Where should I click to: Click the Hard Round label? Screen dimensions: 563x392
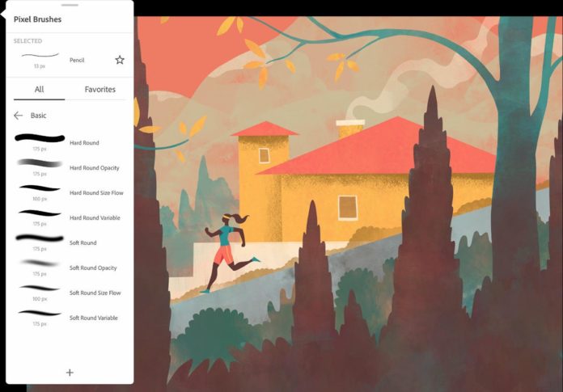pos(84,143)
